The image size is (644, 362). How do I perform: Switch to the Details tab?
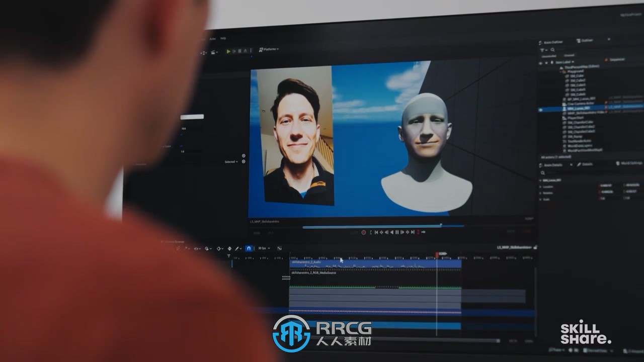coord(585,164)
